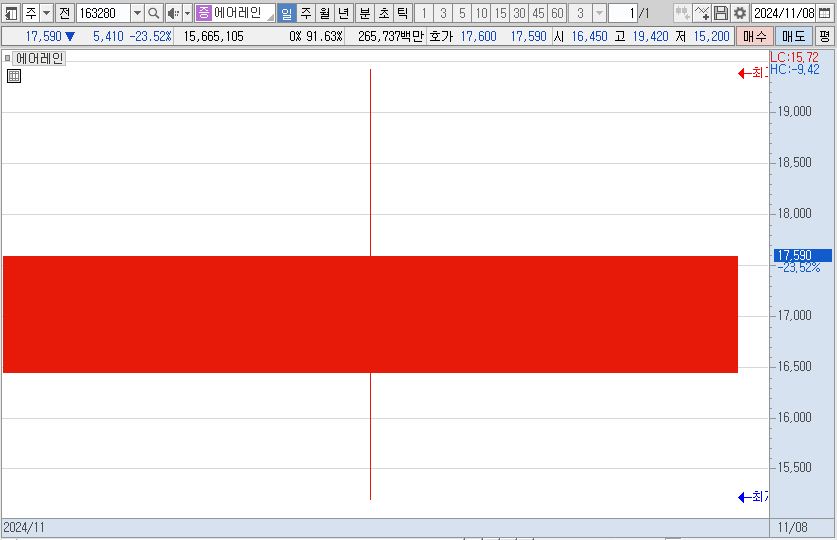Screen dimensions: 837x540
Task: Click current price 17,590 in info bar
Action: 44,36
